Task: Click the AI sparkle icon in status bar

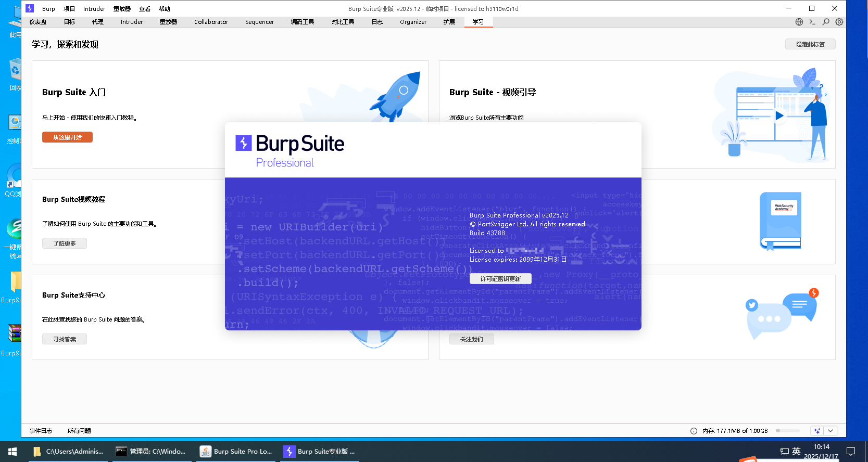Action: click(x=817, y=431)
